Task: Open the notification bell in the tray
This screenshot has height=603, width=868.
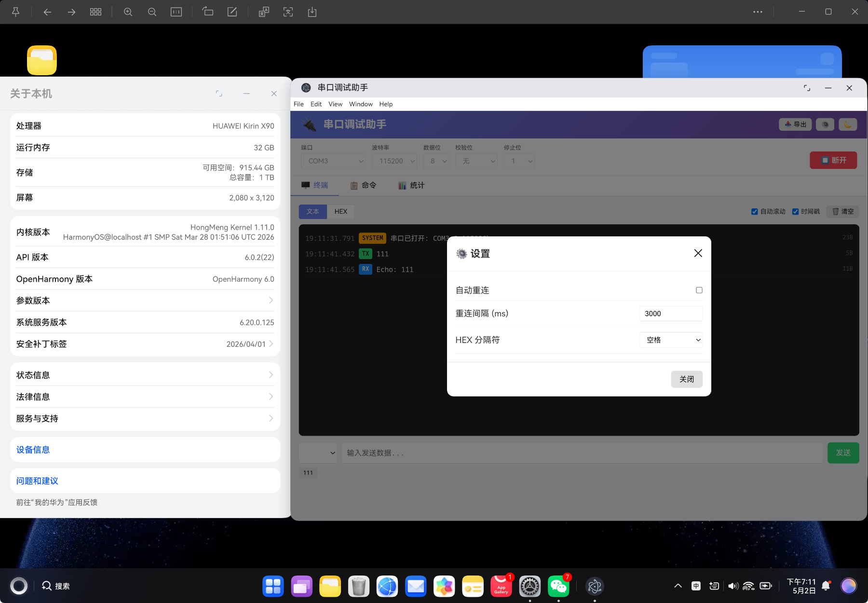Action: [x=826, y=586]
